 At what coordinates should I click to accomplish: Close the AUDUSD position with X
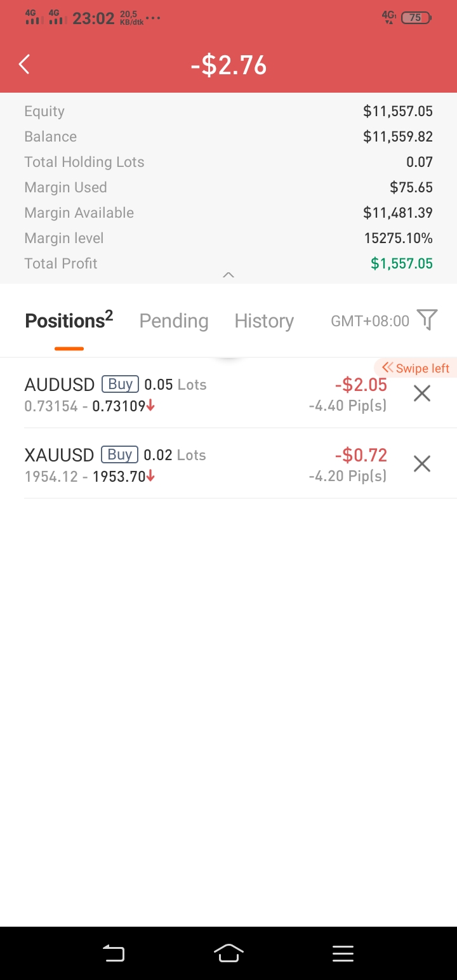[421, 394]
